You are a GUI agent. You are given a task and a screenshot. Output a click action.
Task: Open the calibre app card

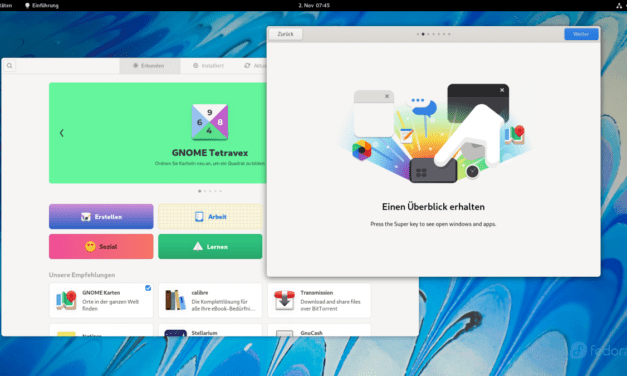click(x=210, y=300)
